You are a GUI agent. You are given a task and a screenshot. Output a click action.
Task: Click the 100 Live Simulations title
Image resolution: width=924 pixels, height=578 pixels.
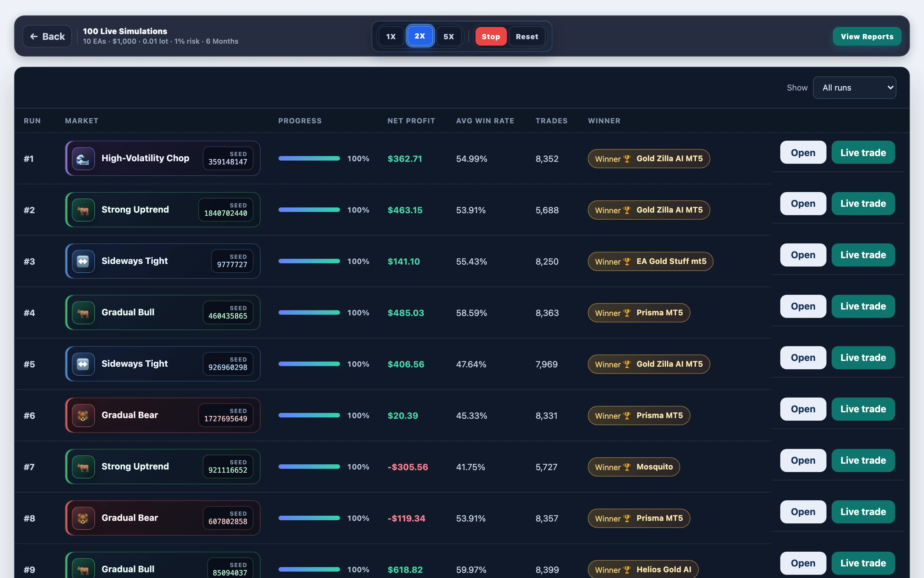coord(125,31)
